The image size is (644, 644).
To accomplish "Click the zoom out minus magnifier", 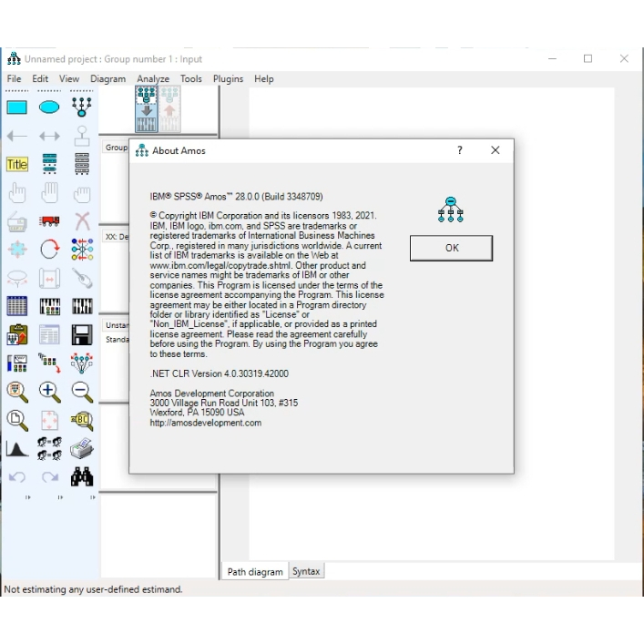I will (82, 392).
